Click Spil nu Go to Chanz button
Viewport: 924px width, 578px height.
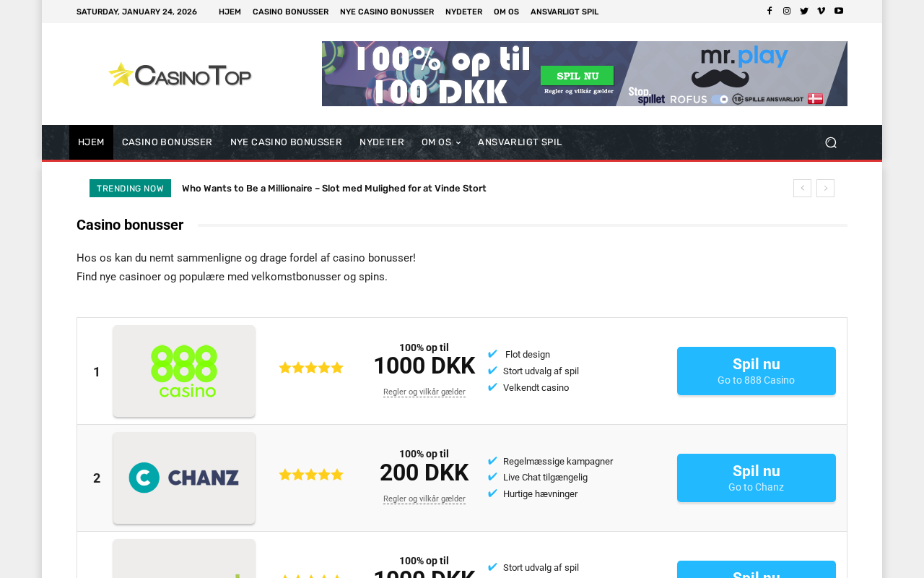pyautogui.click(x=757, y=478)
